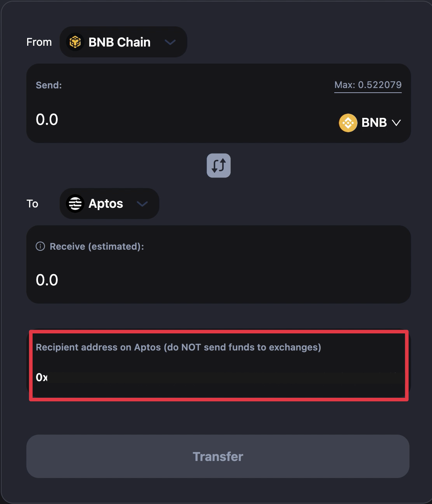This screenshot has width=432, height=504.
Task: Click the BNB token symbol text
Action: point(374,123)
